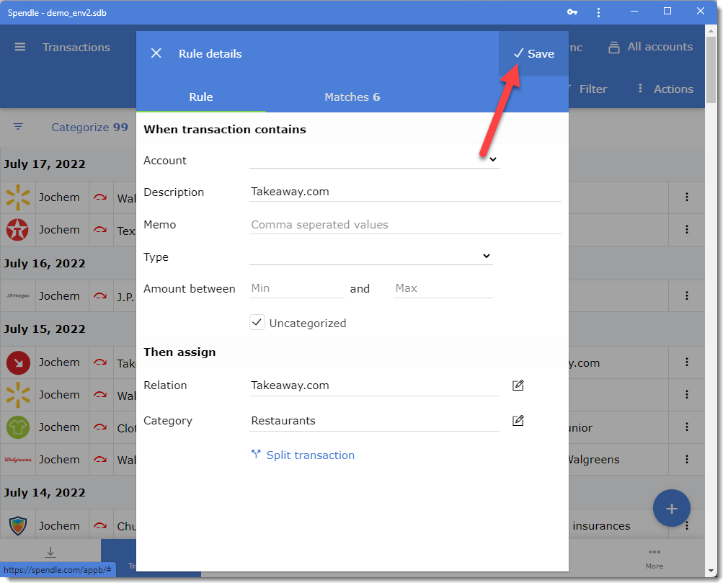Click the Categorize 99 link
Image resolution: width=728 pixels, height=588 pixels.
(89, 127)
